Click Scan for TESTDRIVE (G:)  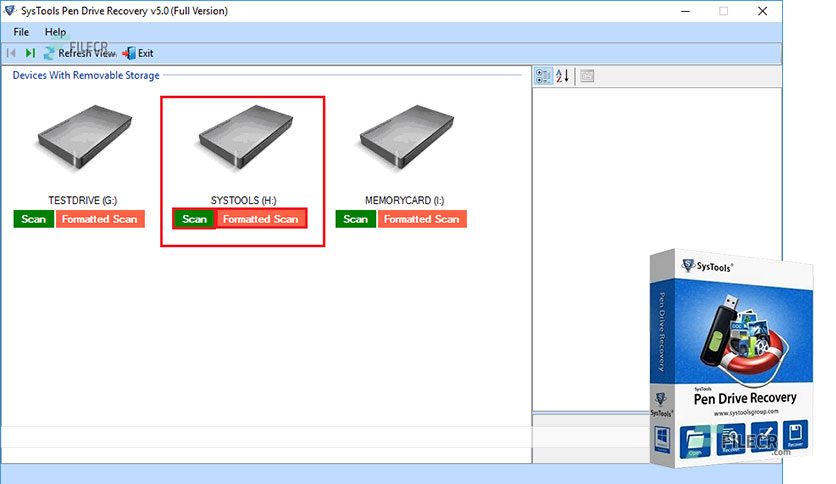[x=34, y=219]
